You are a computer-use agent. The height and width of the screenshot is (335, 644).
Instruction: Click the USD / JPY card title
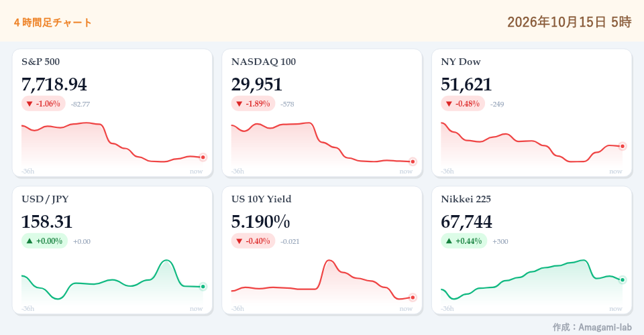click(45, 199)
